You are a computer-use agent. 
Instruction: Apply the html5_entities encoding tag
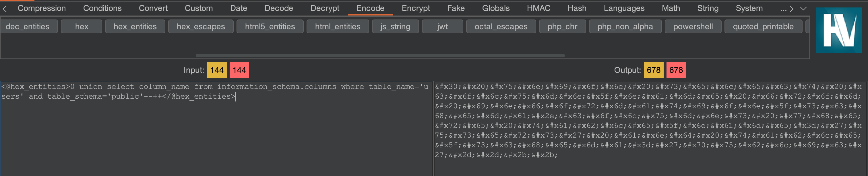270,27
